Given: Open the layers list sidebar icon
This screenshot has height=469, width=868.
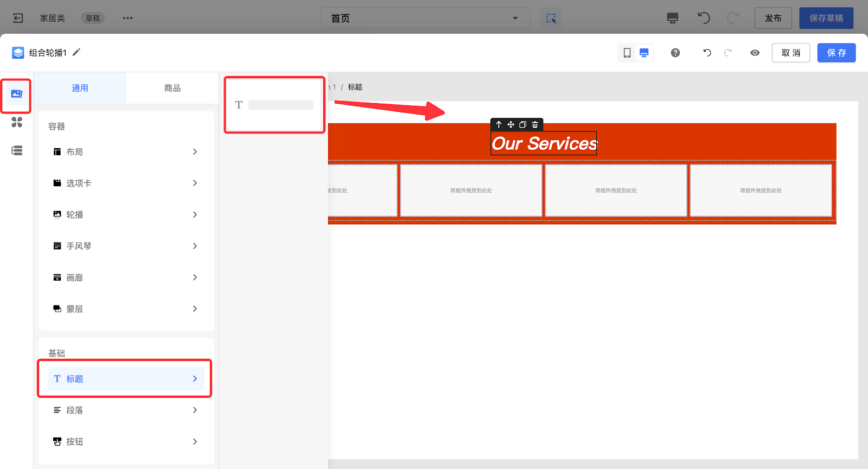Looking at the screenshot, I should tap(17, 150).
